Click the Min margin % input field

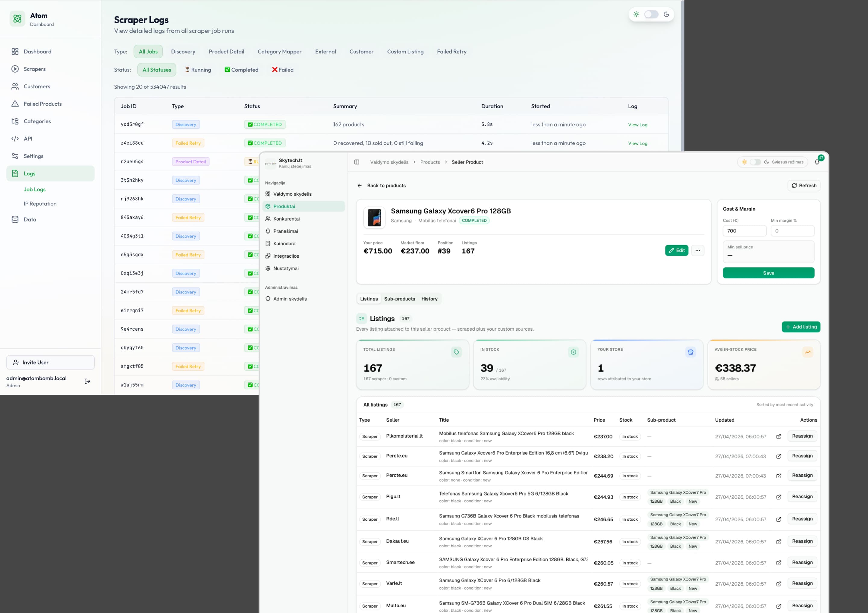pyautogui.click(x=792, y=231)
